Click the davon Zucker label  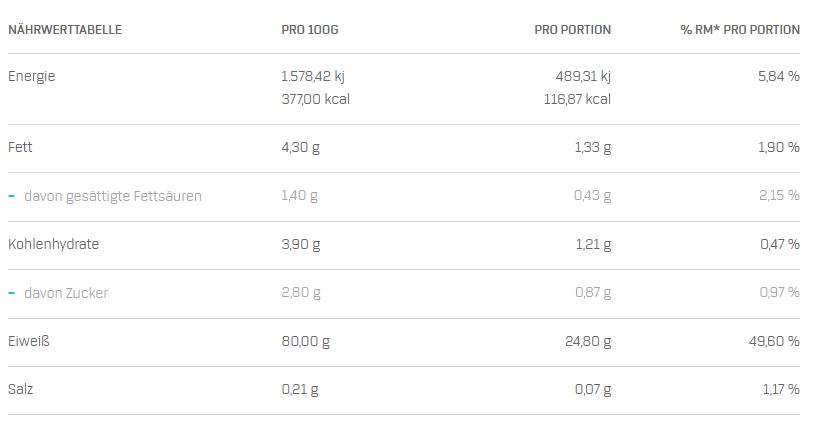66,293
